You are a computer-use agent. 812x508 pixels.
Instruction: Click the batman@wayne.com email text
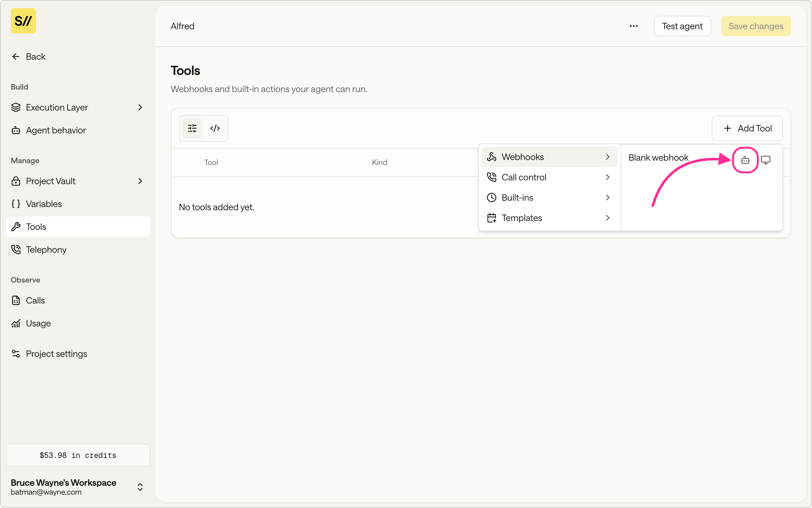[46, 492]
